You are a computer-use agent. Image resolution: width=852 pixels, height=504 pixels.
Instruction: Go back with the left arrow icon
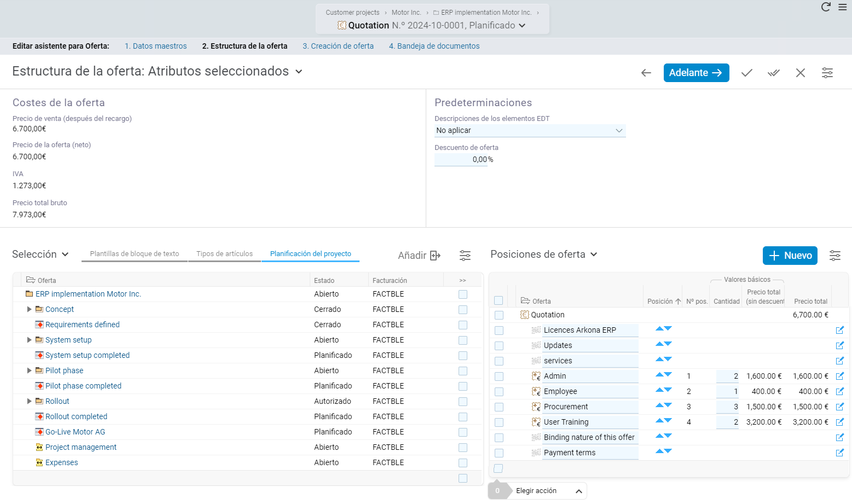(646, 73)
